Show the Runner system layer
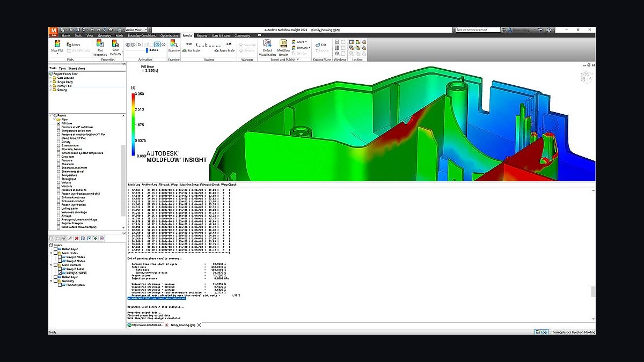644x362 pixels. pyautogui.click(x=60, y=285)
